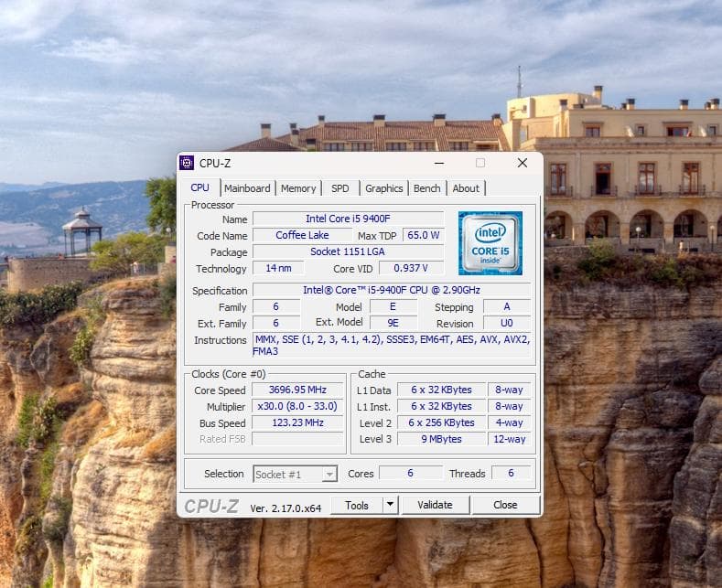Switch to the Mainboard tab
722x588 pixels.
pos(248,188)
